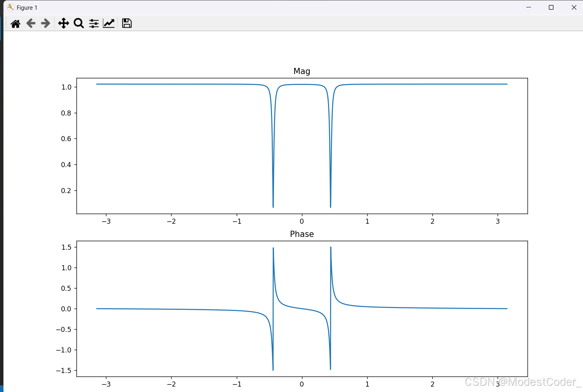The width and height of the screenshot is (583, 392).
Task: Go forward to next view
Action: (45, 24)
